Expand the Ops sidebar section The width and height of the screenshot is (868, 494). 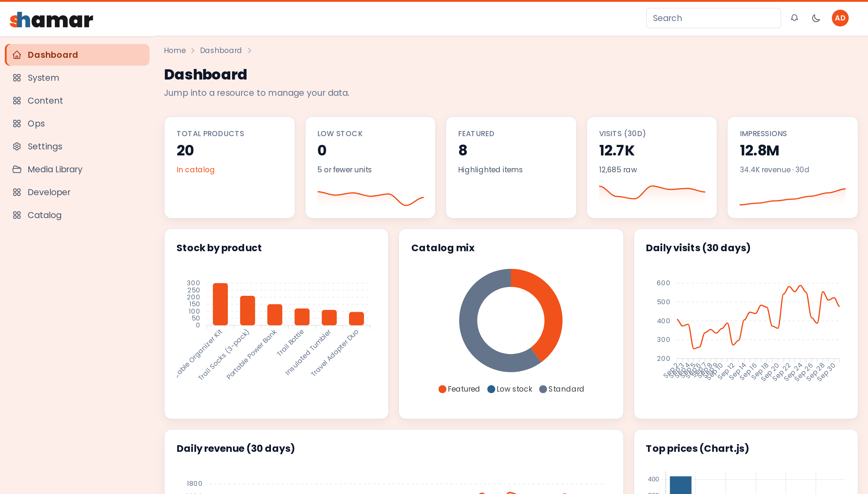coord(77,123)
